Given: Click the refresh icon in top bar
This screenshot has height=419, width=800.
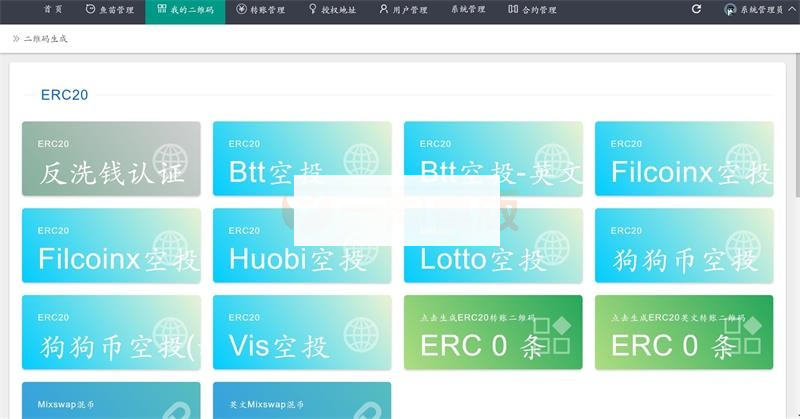Looking at the screenshot, I should (x=696, y=9).
